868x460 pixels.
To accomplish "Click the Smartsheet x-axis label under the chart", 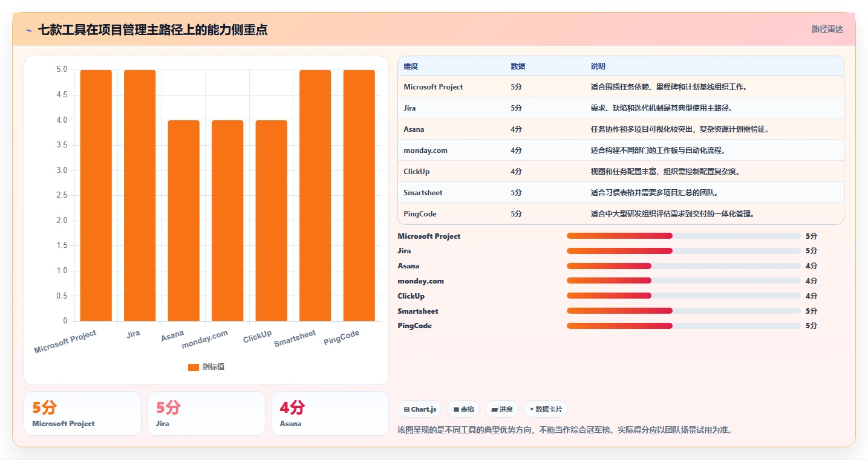I will click(295, 339).
